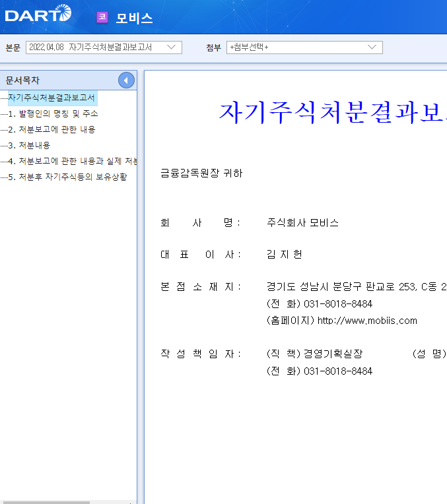Open section 2. 처분보고에 관한 내용
The height and width of the screenshot is (504, 447).
[x=52, y=129]
